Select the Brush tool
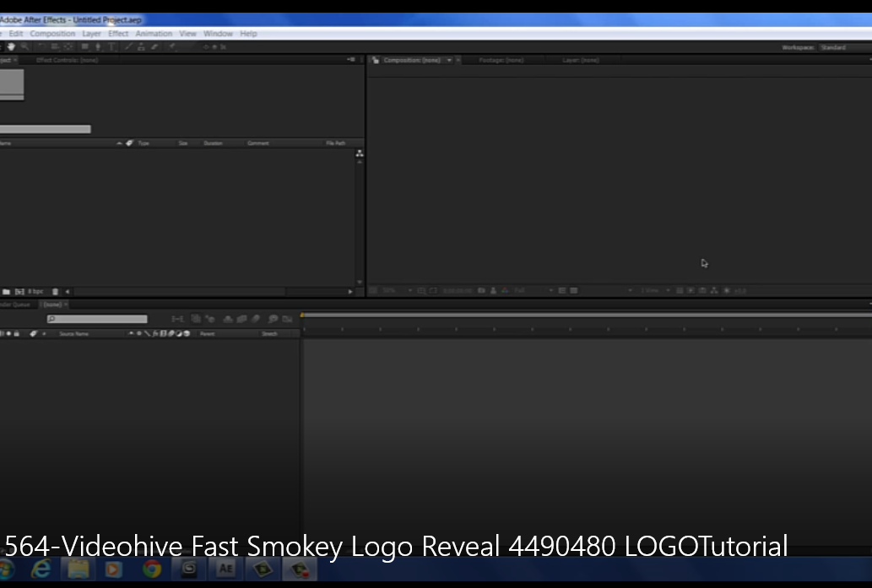Screen dimensions: 872x588 (x=128, y=46)
